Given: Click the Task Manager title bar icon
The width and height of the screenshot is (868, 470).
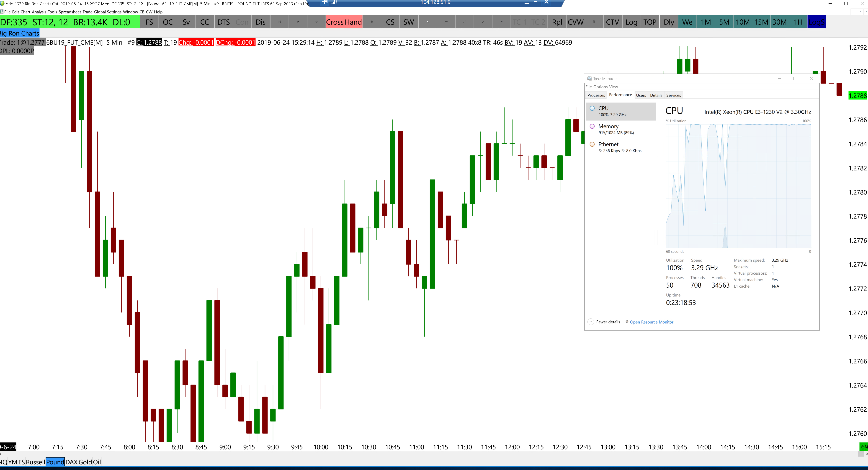Looking at the screenshot, I should (x=589, y=78).
